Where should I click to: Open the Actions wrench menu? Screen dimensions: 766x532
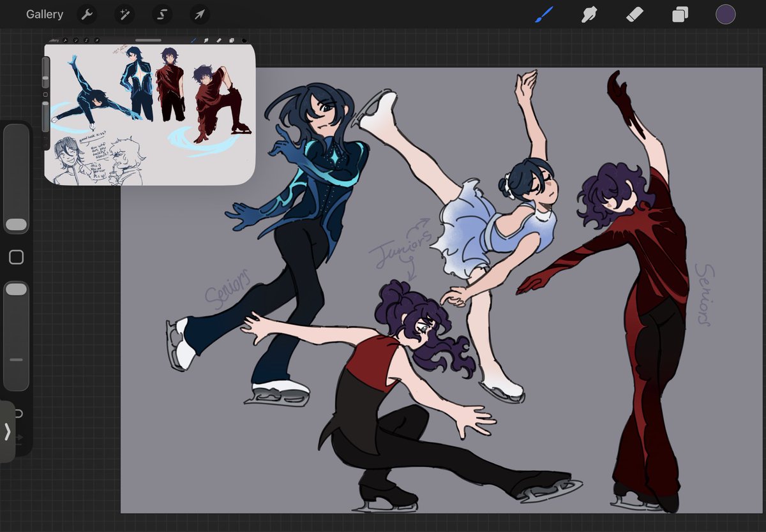pos(87,14)
